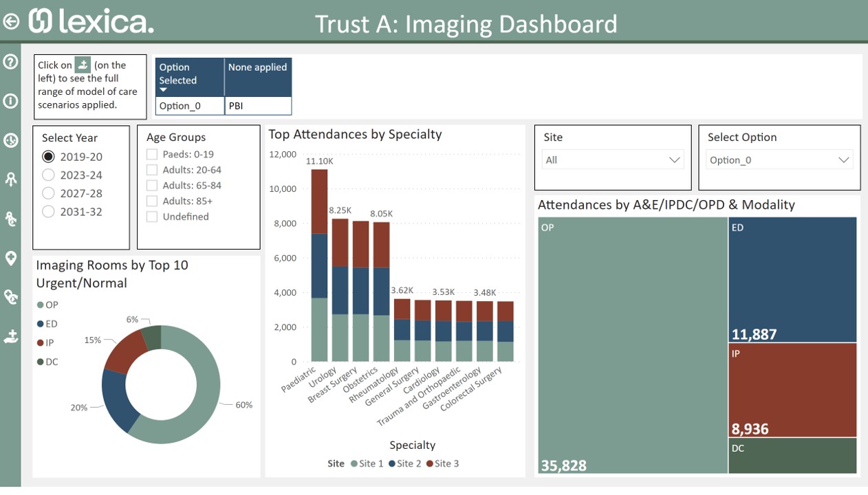The width and height of the screenshot is (868, 495).
Task: Open the information icon in sidebar
Action: (x=10, y=101)
